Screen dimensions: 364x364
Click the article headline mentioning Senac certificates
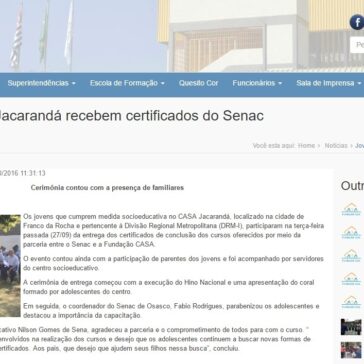(131, 116)
